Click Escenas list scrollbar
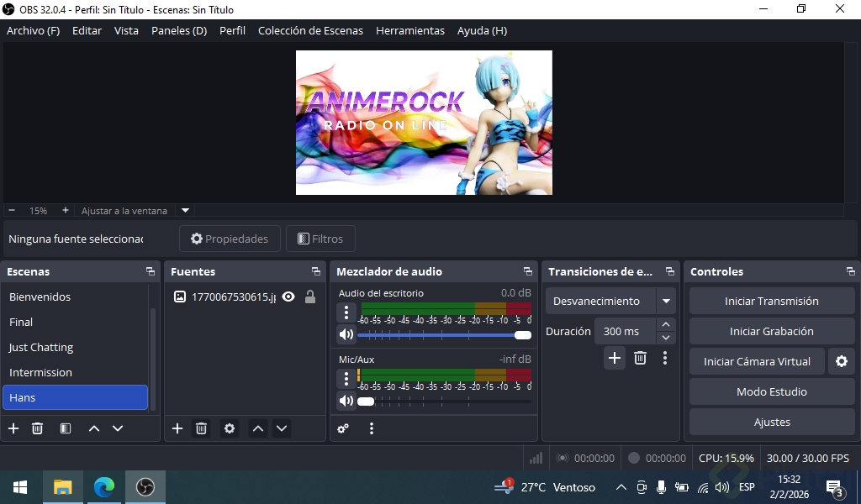 (x=153, y=360)
